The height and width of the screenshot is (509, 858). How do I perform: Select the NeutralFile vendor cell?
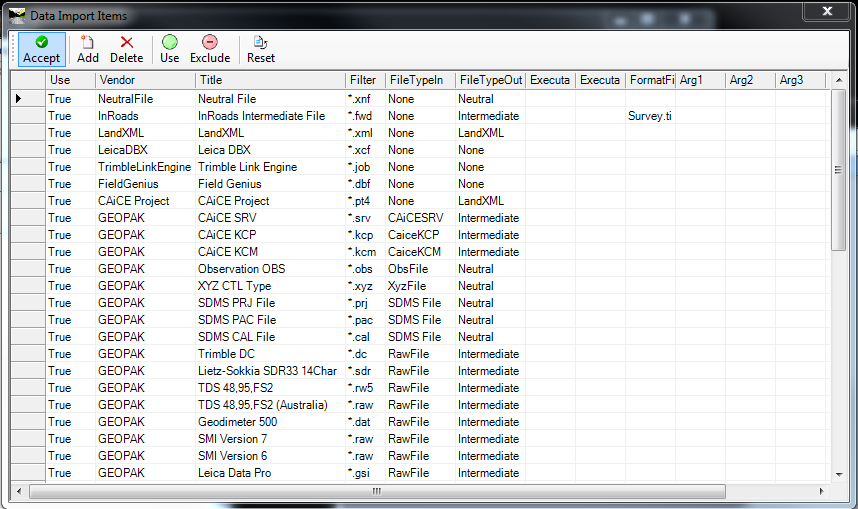tap(145, 99)
